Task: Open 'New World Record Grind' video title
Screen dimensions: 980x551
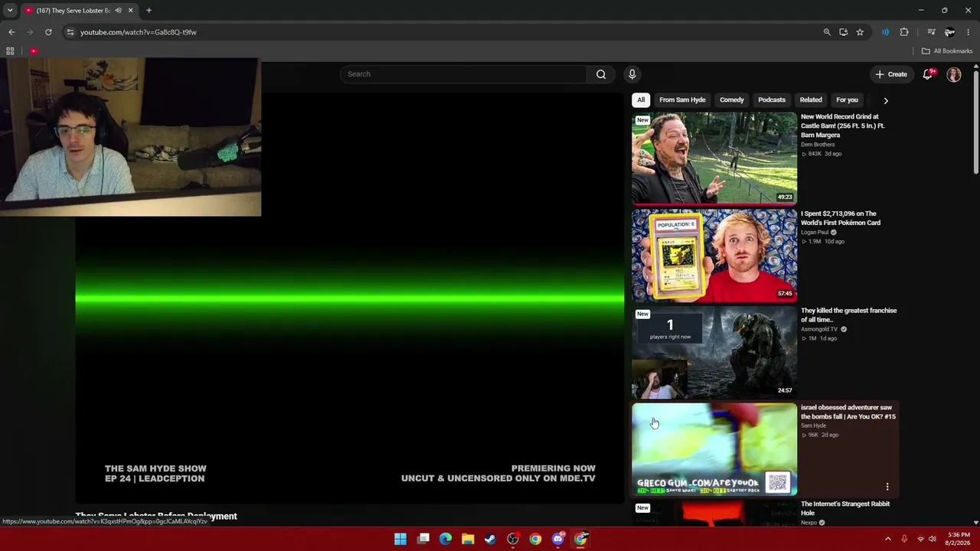Action: point(842,126)
